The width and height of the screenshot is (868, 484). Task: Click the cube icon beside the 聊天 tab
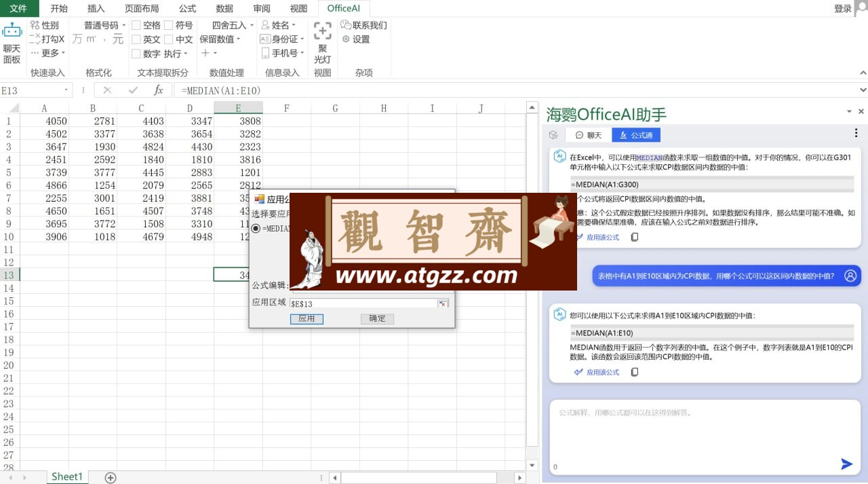tap(553, 135)
